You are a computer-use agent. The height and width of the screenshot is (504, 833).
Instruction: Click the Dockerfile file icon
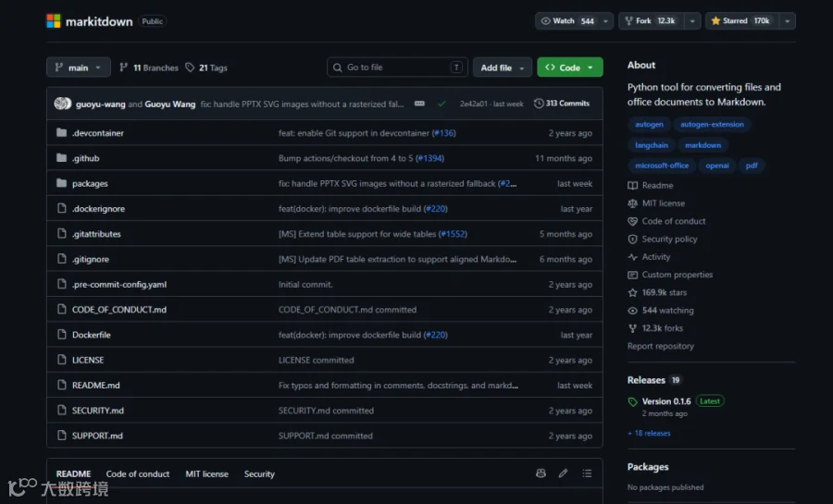tap(62, 334)
